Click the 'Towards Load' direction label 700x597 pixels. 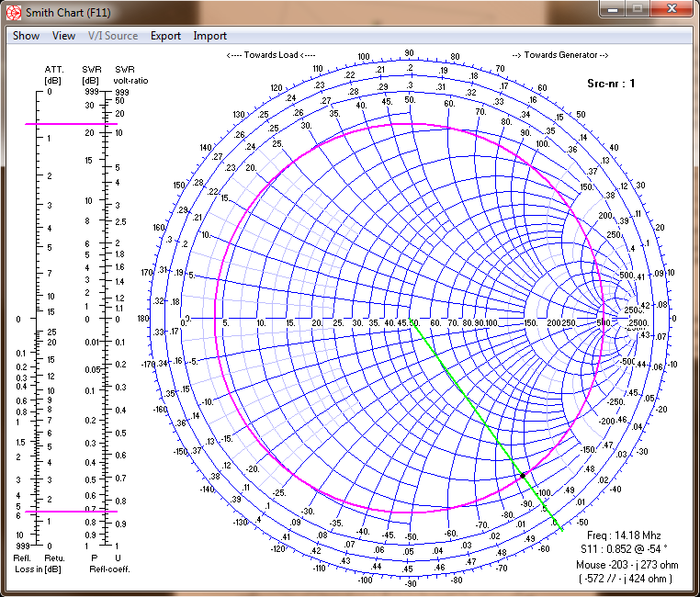[271, 55]
